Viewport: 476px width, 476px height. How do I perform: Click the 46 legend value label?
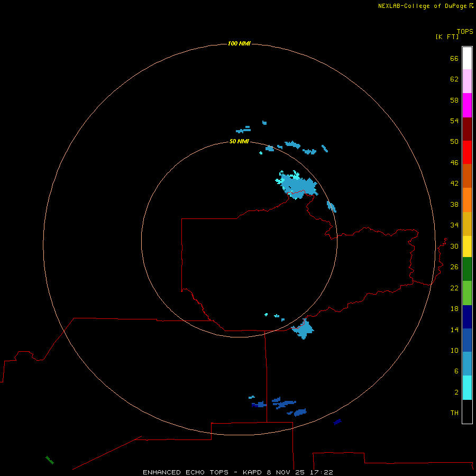coord(454,163)
